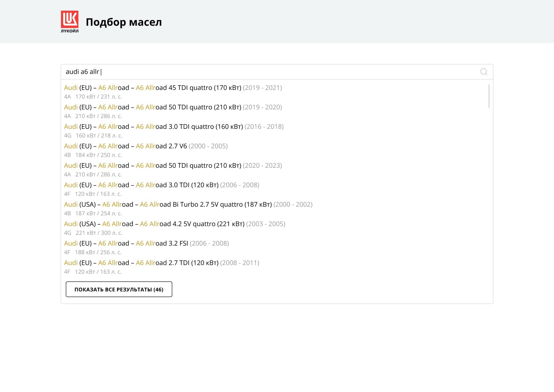Screen dimensions: 554x392
Task: Focus the search field containing 'audi a6 allr'
Action: click(x=260, y=72)
